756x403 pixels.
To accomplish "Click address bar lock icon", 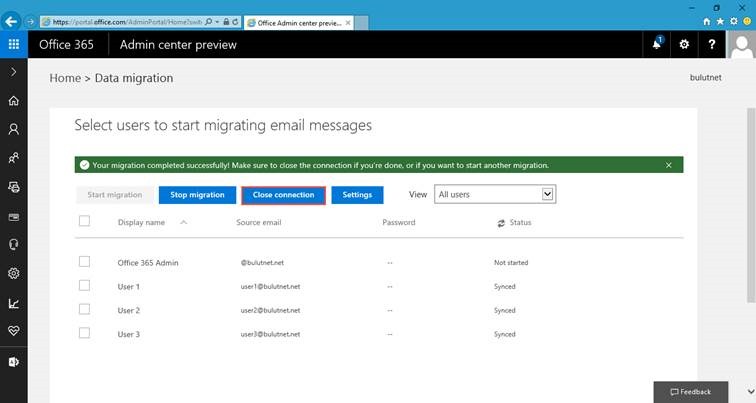I will (226, 22).
